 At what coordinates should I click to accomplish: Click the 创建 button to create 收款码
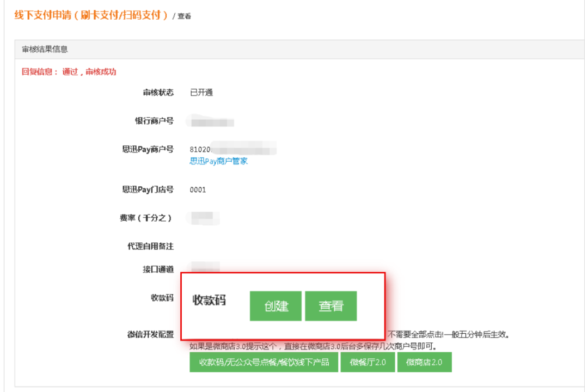[275, 305]
